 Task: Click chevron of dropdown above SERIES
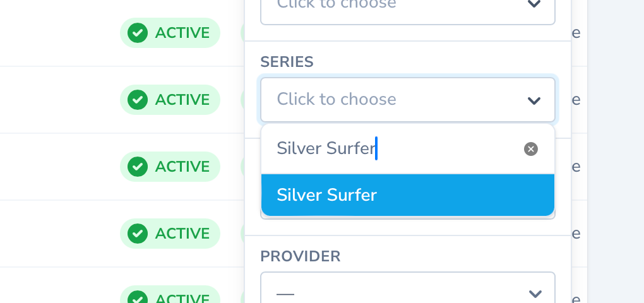[x=534, y=4]
